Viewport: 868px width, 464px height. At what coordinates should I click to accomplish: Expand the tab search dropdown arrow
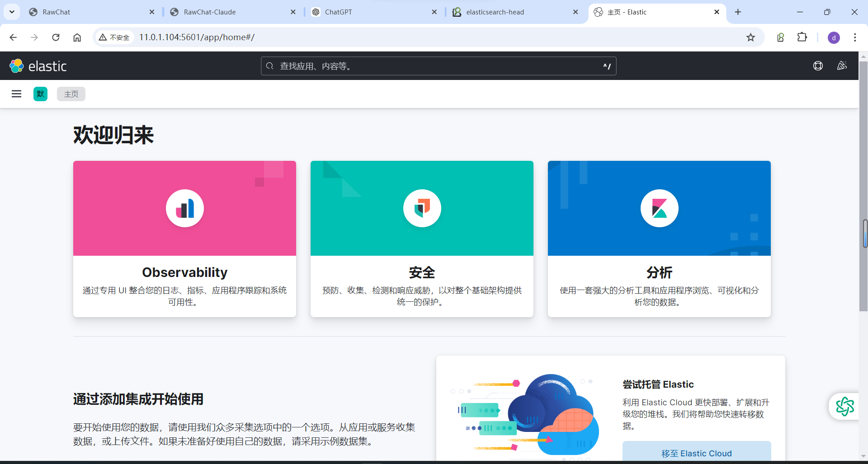12,12
